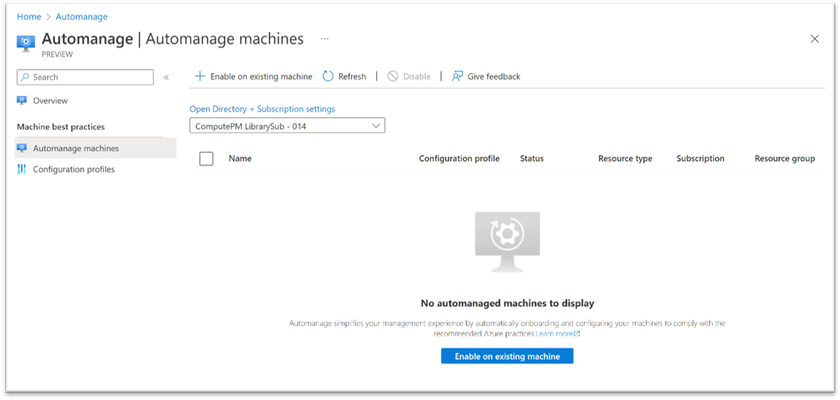
Task: Sort by Status column header
Action: pyautogui.click(x=531, y=159)
